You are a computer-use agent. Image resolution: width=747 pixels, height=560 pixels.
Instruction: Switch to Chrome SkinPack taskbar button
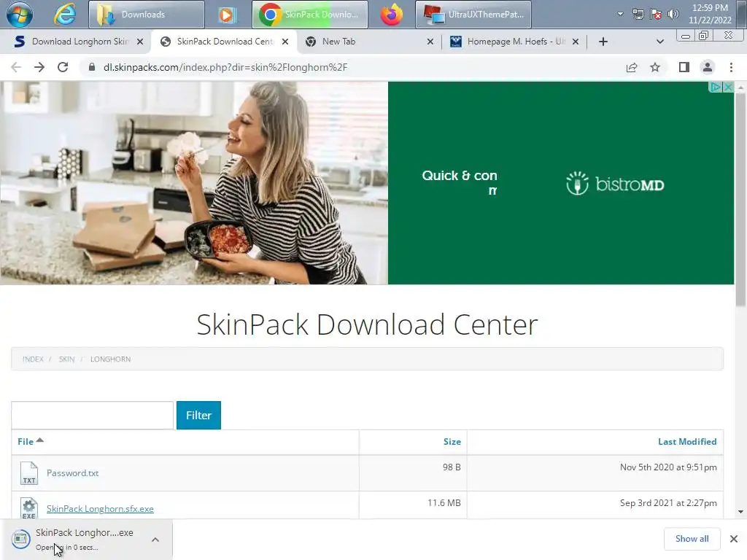[309, 15]
